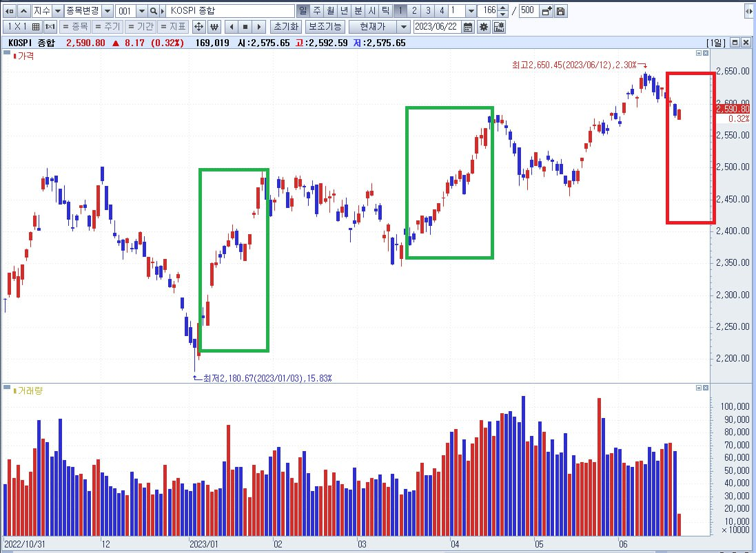756x553 pixels.
Task: Click the 가격 panel top-left handle icon
Action: coord(7,52)
